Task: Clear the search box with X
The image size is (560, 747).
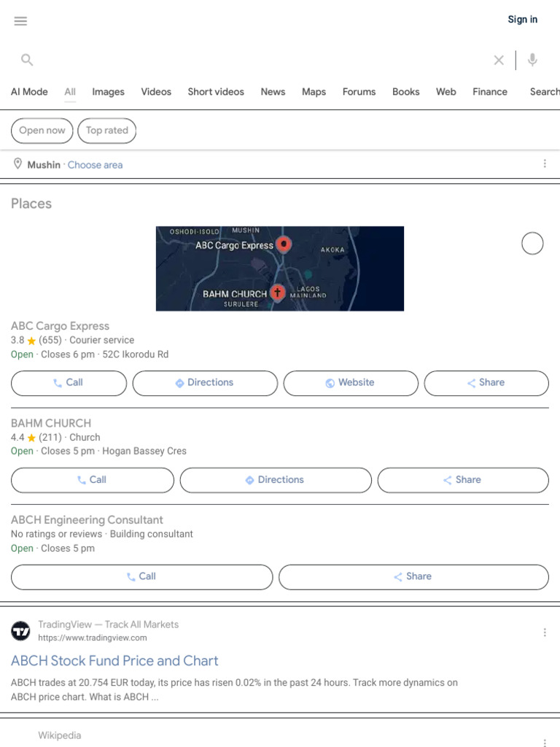Action: (499, 60)
